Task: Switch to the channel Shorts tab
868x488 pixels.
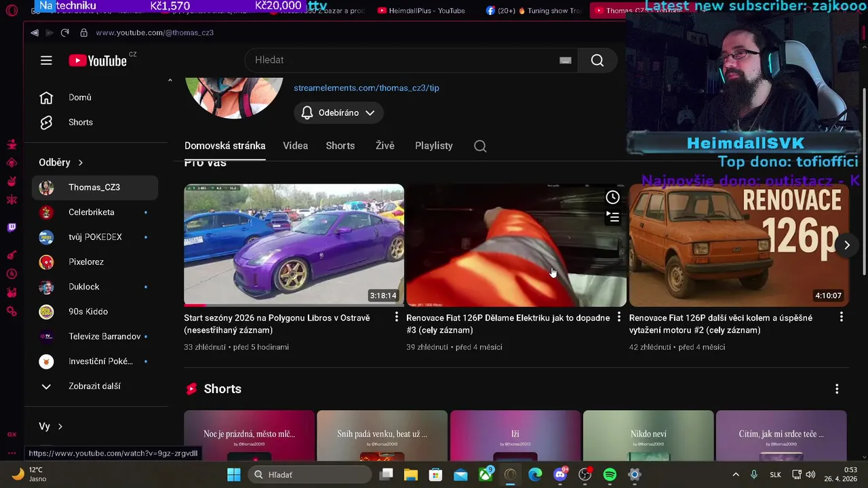Action: point(340,146)
